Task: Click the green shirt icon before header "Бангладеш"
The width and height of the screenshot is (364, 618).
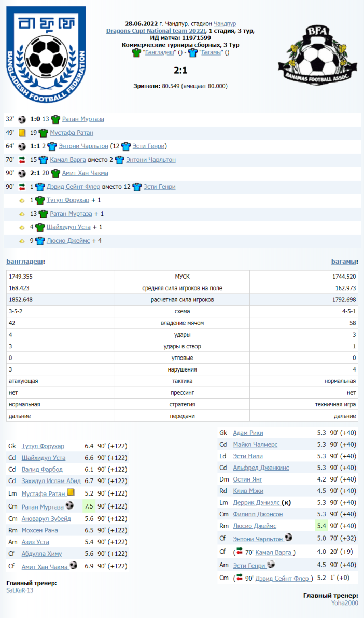Action: 137,52
